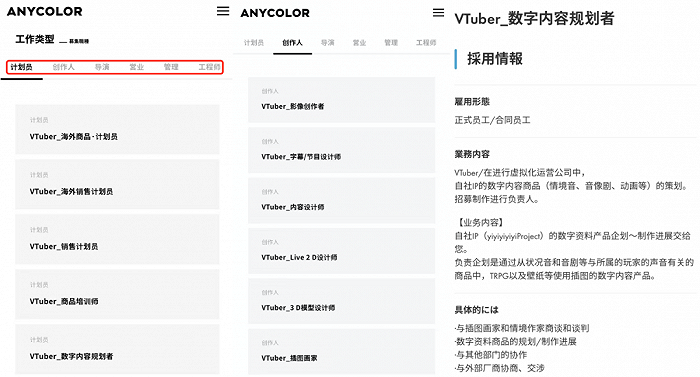Select the 计划员 tab in the left panel
The height and width of the screenshot is (377, 700).
point(21,67)
